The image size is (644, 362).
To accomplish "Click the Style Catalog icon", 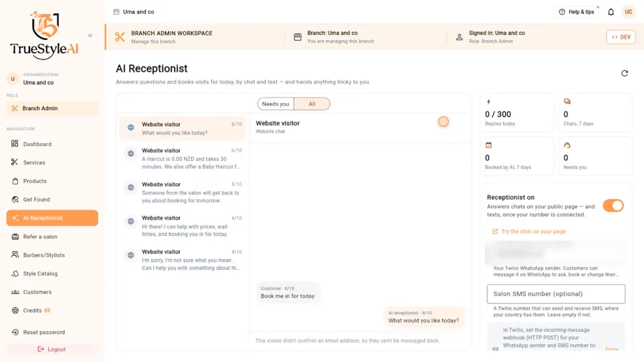I will click(x=15, y=273).
